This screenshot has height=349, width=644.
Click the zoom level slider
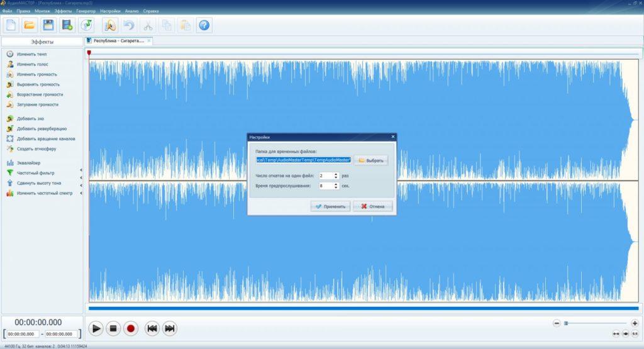(x=596, y=324)
